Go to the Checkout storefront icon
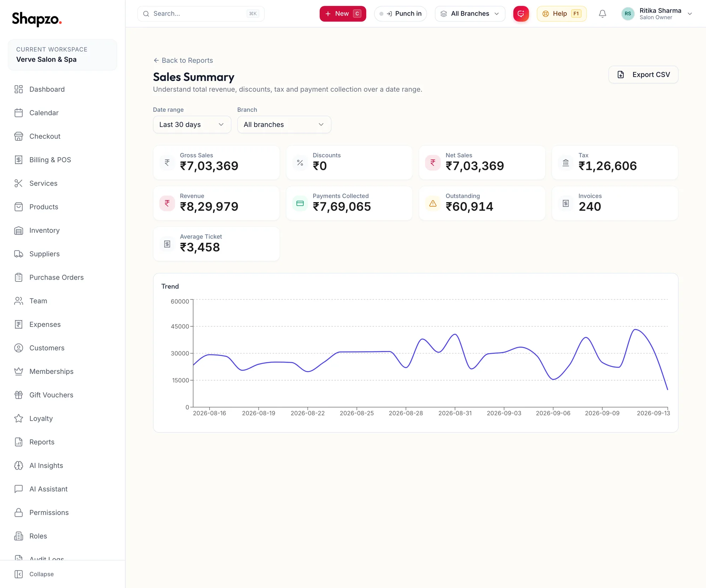Viewport: 706px width, 588px height. (18, 136)
